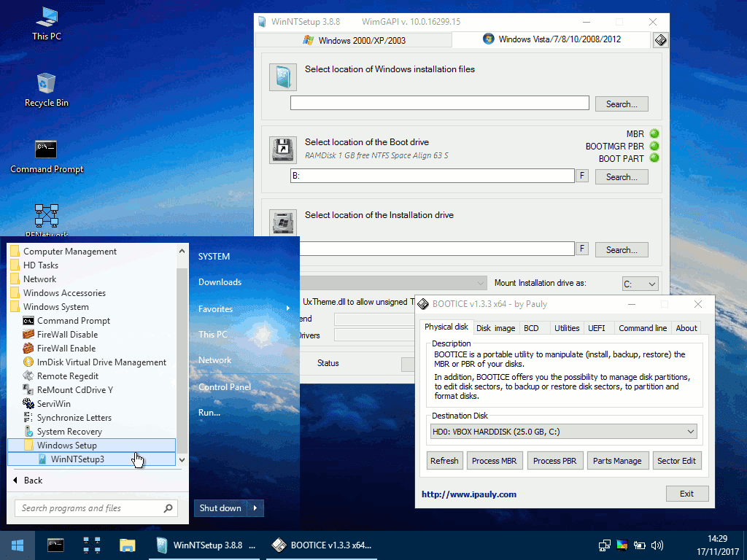The height and width of the screenshot is (560, 747).
Task: Click the network tiles taskbar icon
Action: click(x=91, y=545)
